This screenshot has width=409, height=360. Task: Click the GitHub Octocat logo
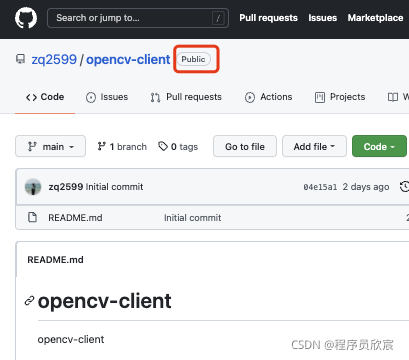click(26, 18)
